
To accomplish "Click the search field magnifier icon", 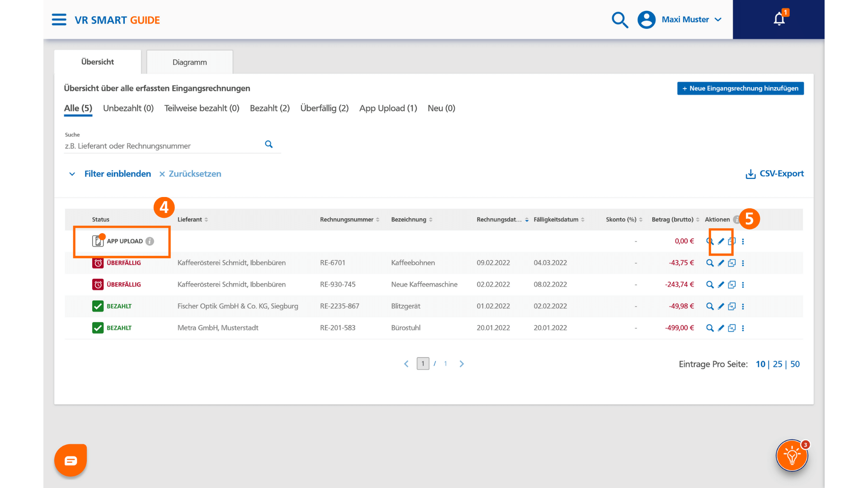I will (269, 144).
